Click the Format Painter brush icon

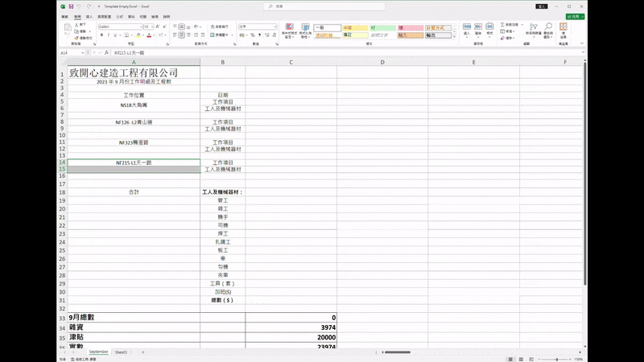(x=76, y=38)
